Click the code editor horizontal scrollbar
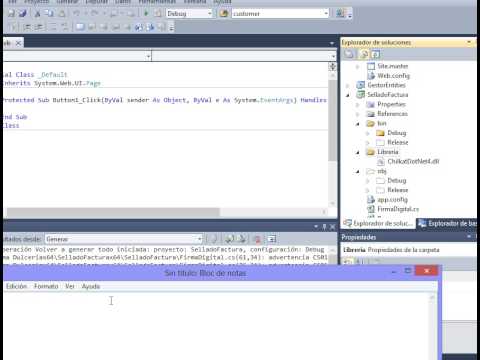Viewport: 480px width, 360px height. tap(113, 212)
